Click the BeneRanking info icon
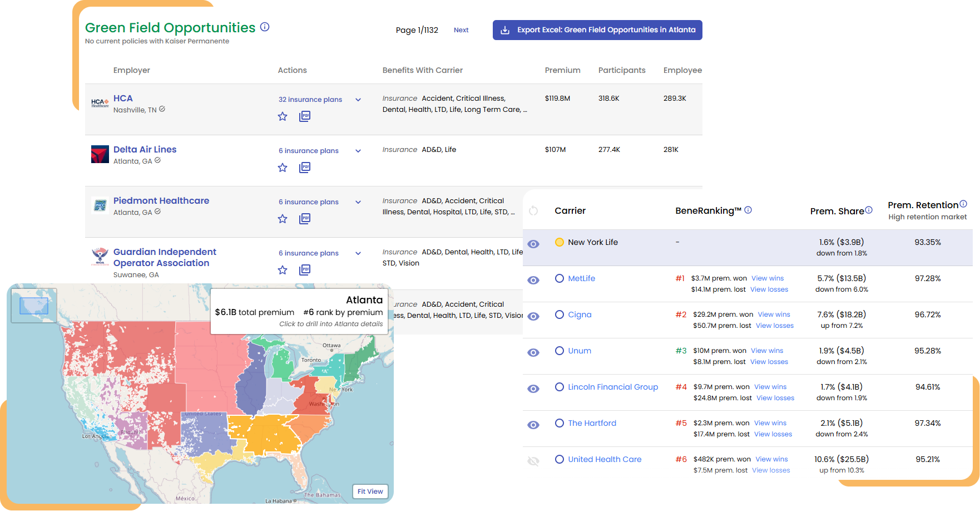 [748, 210]
